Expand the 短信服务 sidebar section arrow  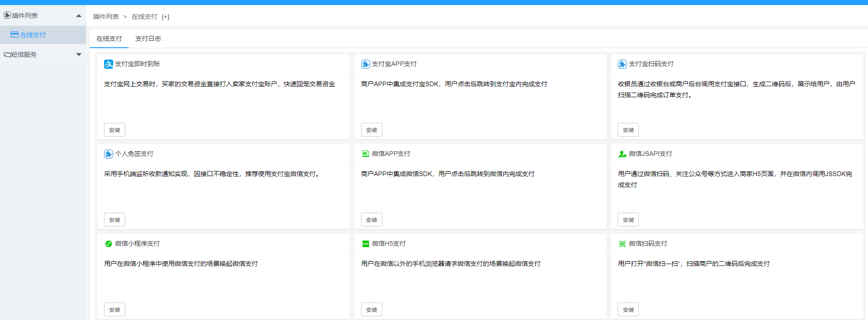(79, 55)
